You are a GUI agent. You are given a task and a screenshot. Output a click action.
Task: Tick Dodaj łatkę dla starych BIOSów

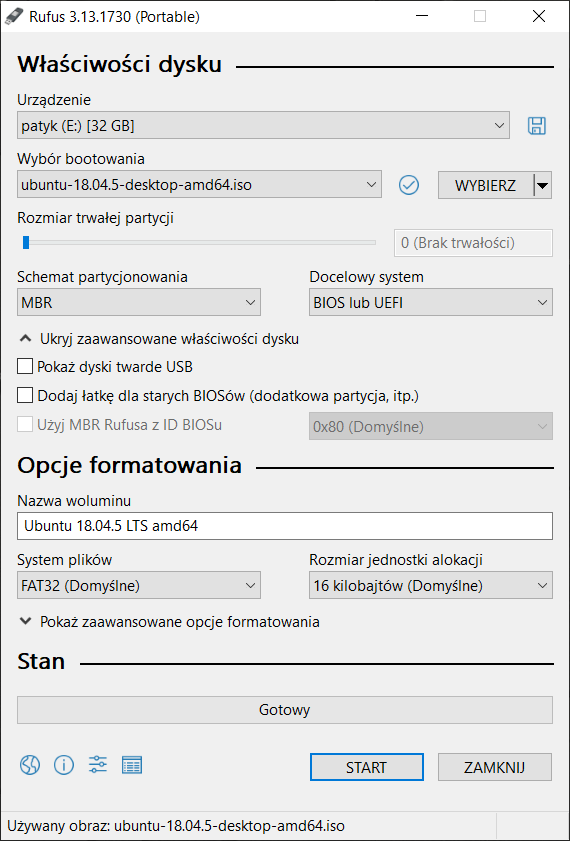(25, 396)
